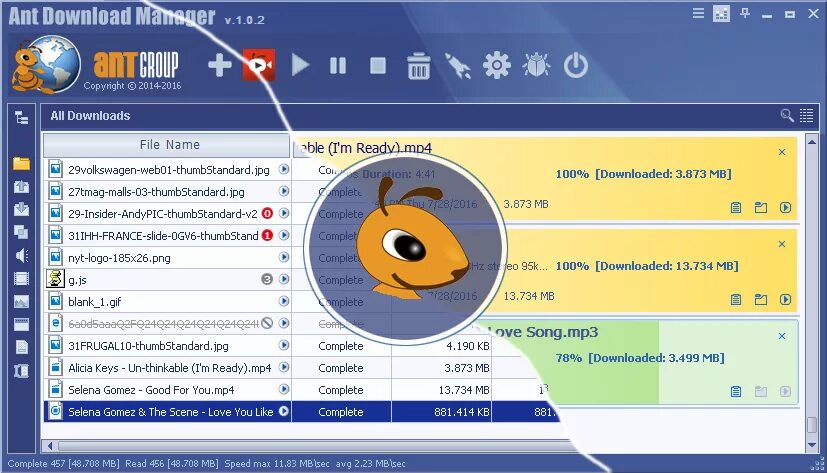This screenshot has height=473, width=827.
Task: Select the yellow All Downloads folder in the sidebar
Action: pyautogui.click(x=21, y=163)
